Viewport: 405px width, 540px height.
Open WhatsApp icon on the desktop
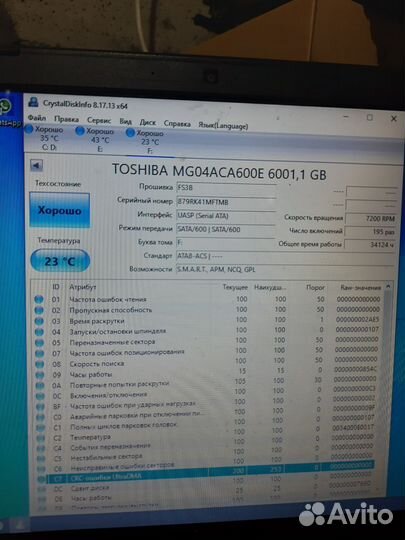(x=5, y=106)
